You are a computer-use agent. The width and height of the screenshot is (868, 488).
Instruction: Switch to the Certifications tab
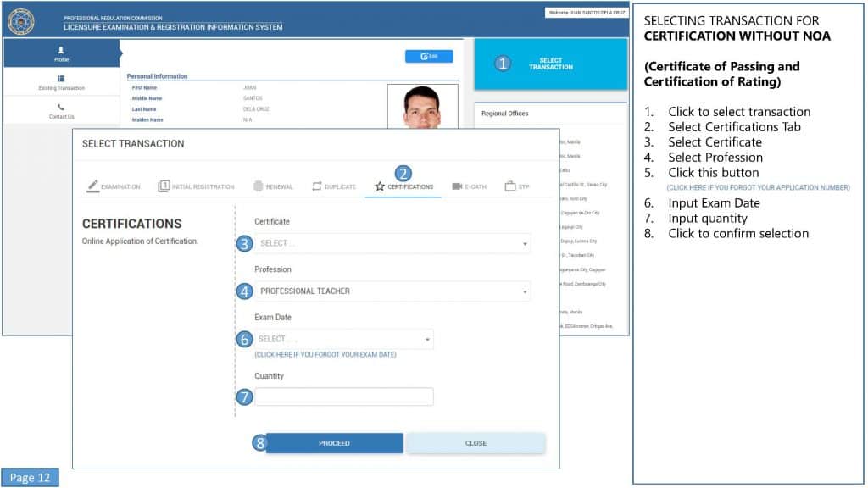coord(403,186)
